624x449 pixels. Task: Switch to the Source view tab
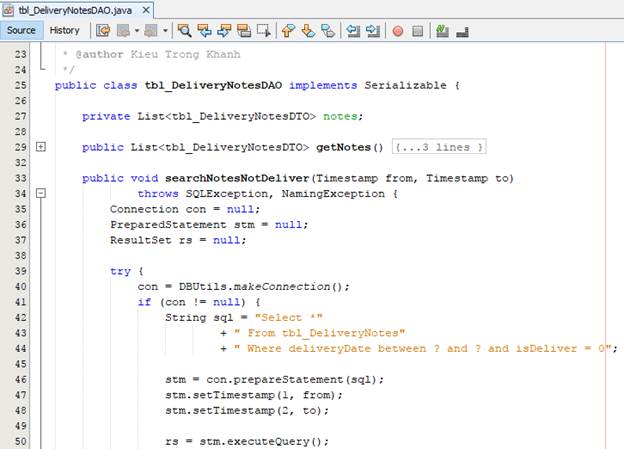click(21, 31)
